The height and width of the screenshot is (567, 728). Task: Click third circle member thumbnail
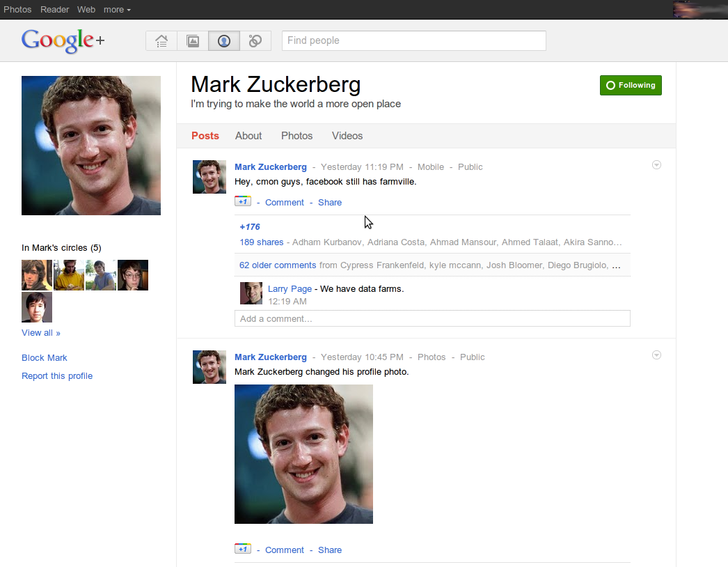coord(101,275)
